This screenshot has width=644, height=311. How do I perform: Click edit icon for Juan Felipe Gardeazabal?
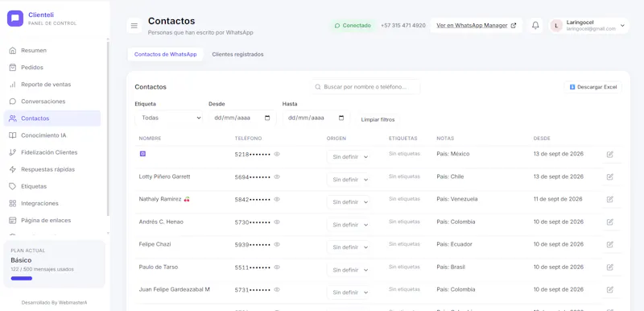(610, 289)
